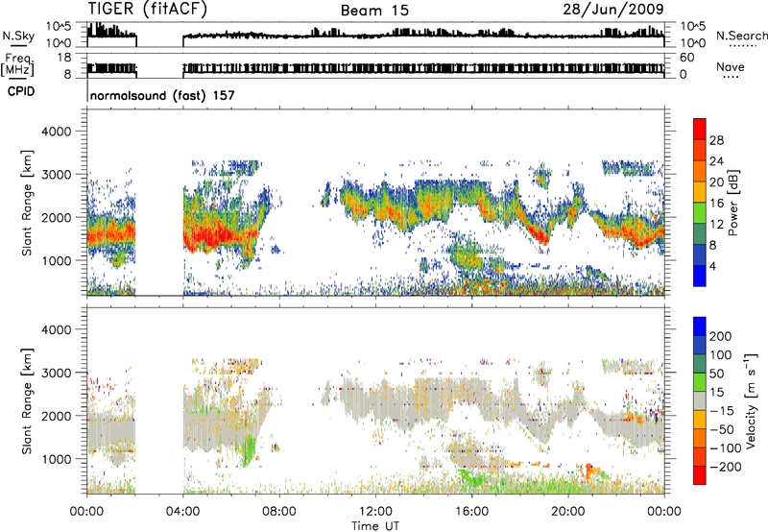The image size is (768, 532).
Task: Click the normalsound (fast) 157 text
Action: [x=162, y=95]
